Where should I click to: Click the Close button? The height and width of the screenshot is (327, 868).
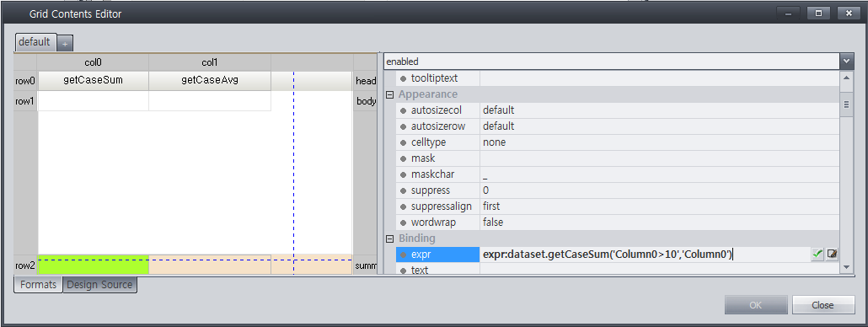[822, 305]
